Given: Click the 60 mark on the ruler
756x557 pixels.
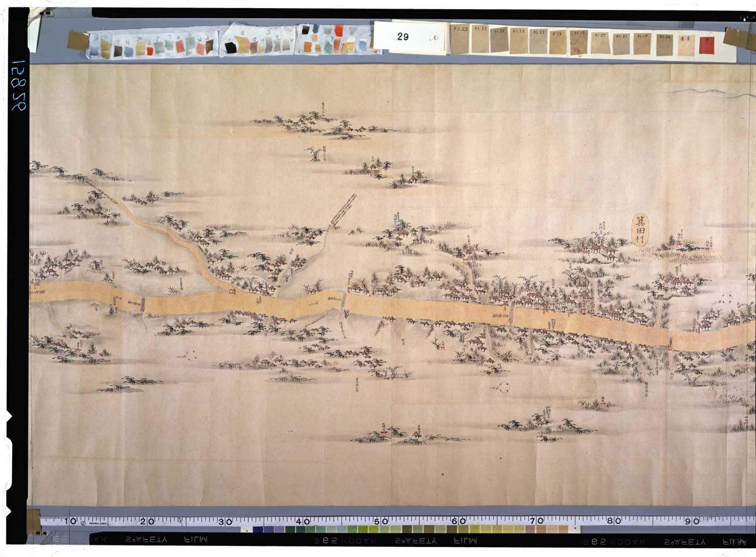Looking at the screenshot, I should coord(459,521).
